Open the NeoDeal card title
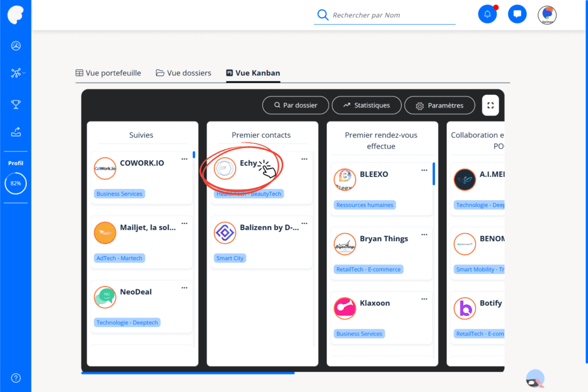Image resolution: width=588 pixels, height=392 pixels. 136,292
